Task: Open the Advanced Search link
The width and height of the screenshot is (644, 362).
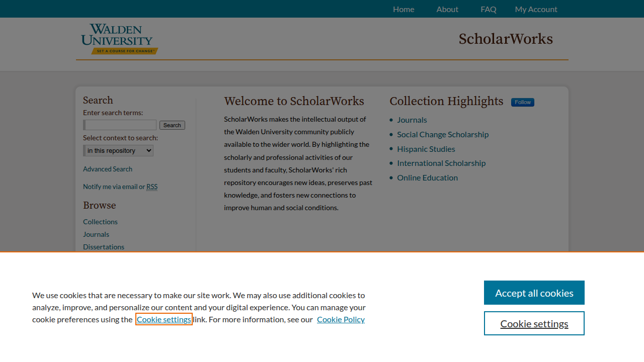Action: [x=108, y=169]
